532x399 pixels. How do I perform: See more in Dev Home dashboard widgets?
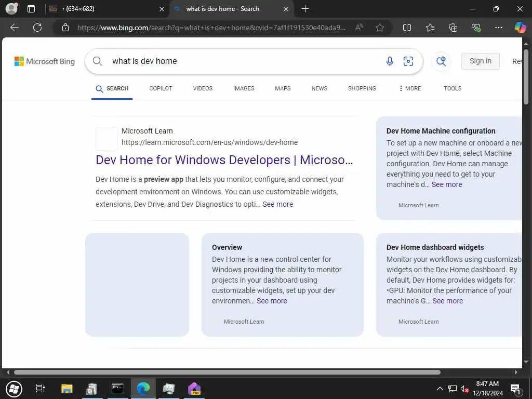pyautogui.click(x=447, y=301)
